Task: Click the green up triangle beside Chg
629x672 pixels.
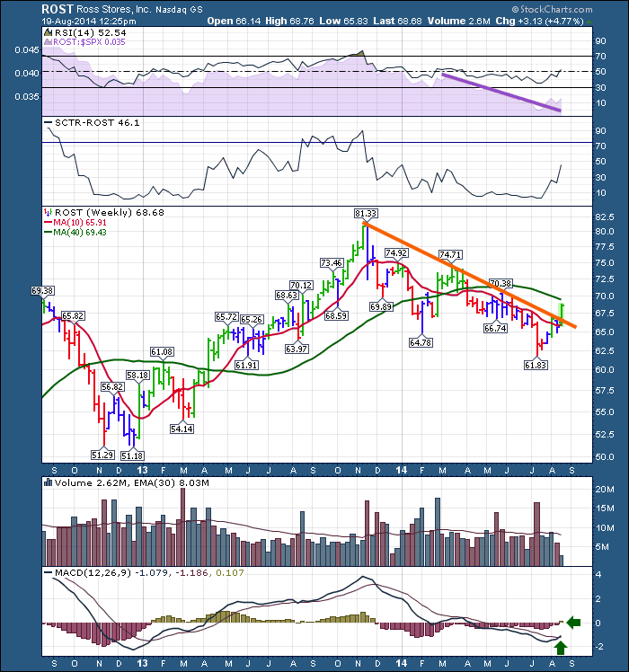Action: (589, 21)
